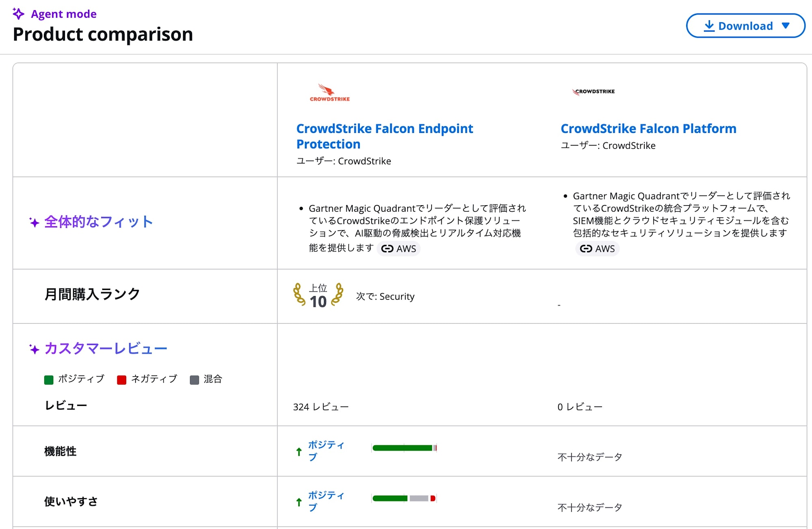Click ポジティブ link in 機能性 row

click(x=326, y=451)
